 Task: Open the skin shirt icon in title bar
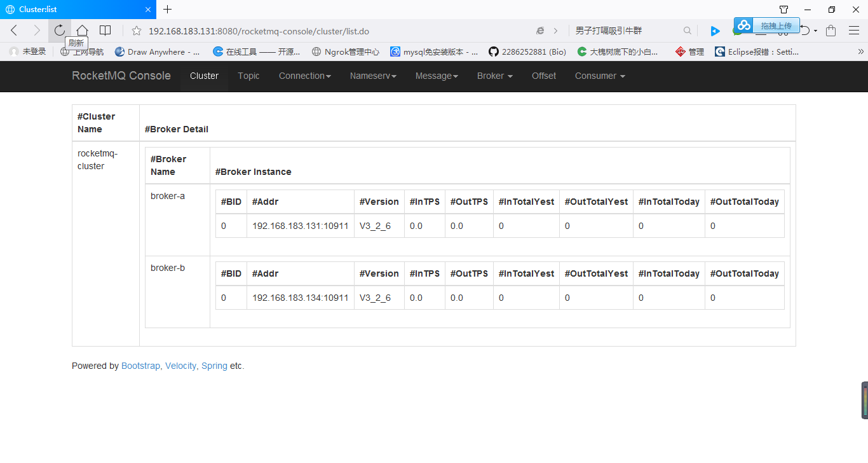(x=783, y=10)
